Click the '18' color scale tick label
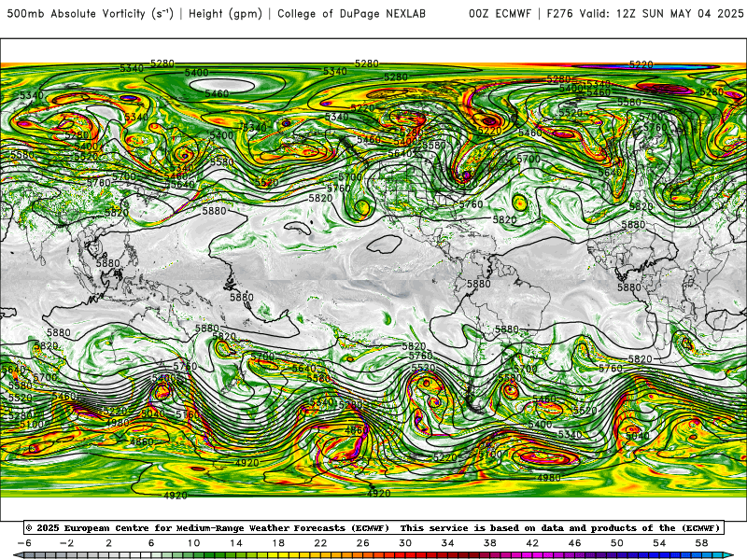This screenshot has height=560, width=747. [278, 543]
